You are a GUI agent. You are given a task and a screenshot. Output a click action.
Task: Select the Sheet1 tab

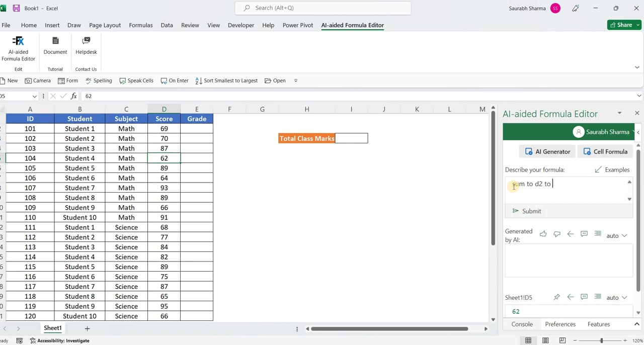tap(52, 328)
